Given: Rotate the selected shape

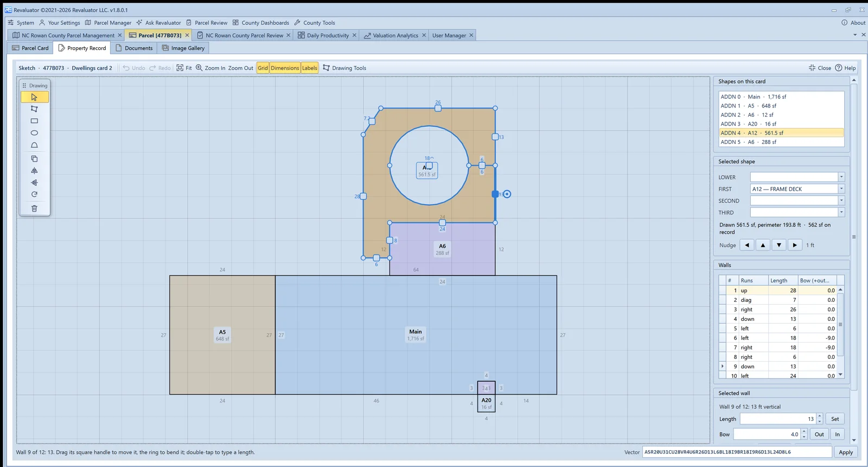Looking at the screenshot, I should (34, 194).
